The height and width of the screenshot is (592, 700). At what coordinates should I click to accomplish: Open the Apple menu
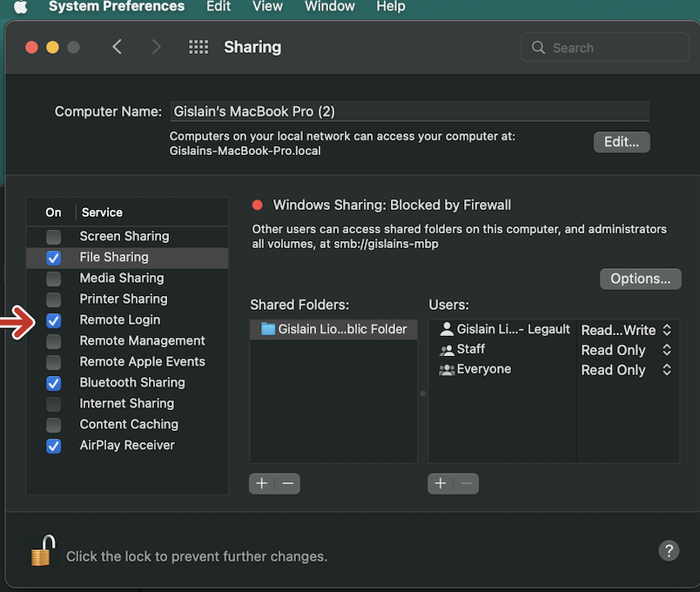tap(21, 6)
